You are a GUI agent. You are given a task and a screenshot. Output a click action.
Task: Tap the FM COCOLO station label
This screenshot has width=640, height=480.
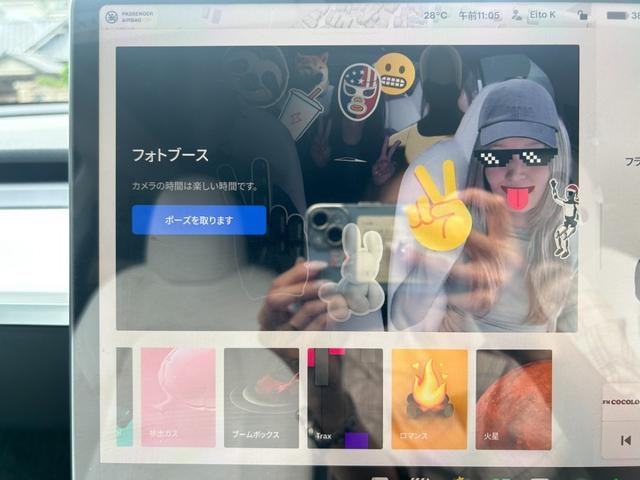click(621, 402)
